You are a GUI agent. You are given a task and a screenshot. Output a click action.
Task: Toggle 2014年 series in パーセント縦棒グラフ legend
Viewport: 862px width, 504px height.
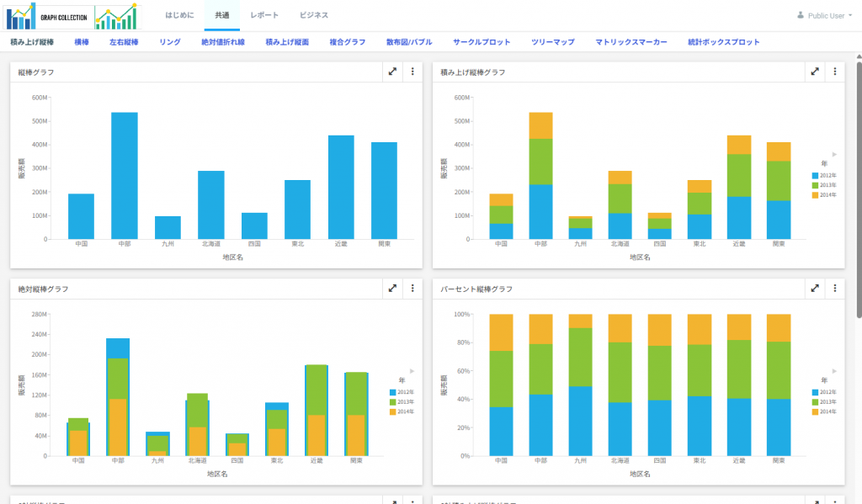click(x=824, y=411)
